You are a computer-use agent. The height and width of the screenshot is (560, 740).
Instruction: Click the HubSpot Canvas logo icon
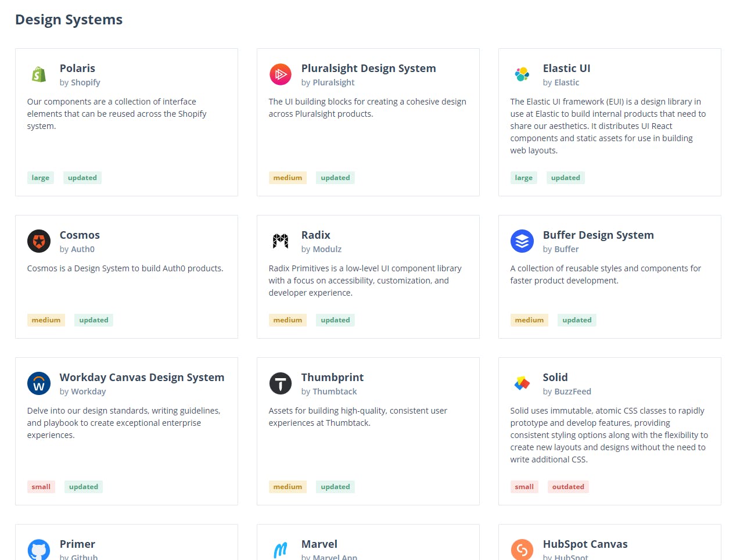[522, 550]
